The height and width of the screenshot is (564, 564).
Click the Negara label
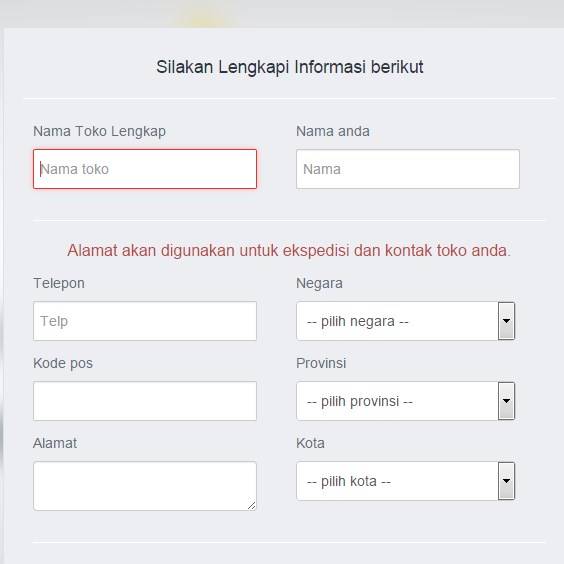[319, 283]
